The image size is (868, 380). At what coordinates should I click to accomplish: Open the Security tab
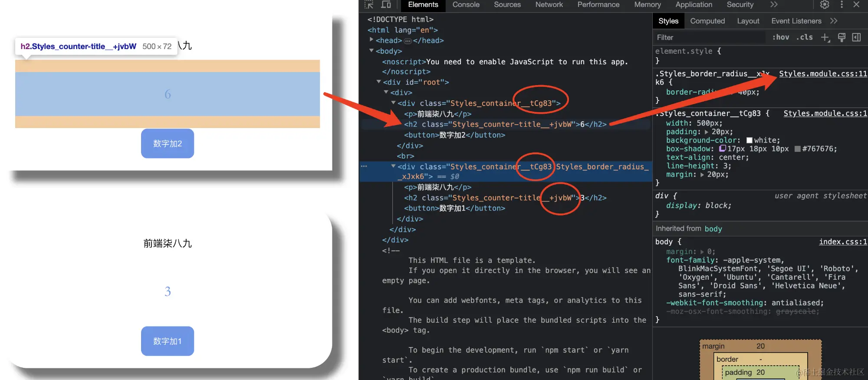click(x=740, y=5)
